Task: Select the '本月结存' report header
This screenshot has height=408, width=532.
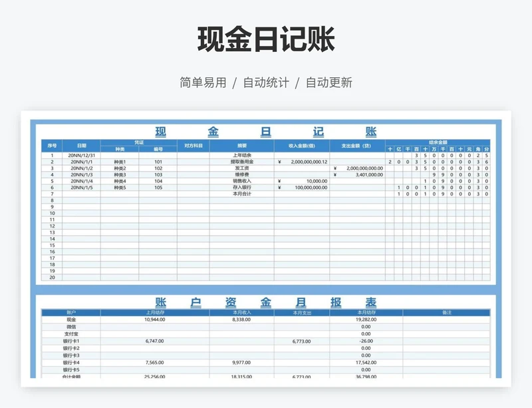Action: tap(366, 313)
